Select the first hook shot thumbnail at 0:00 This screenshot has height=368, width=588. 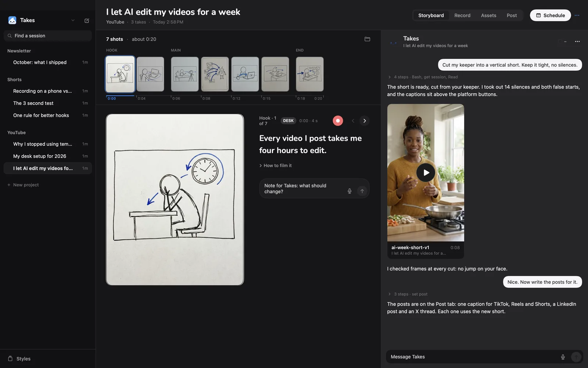120,74
